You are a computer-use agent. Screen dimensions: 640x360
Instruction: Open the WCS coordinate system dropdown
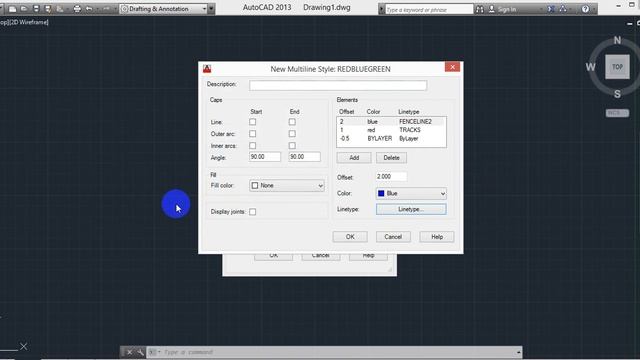click(617, 113)
